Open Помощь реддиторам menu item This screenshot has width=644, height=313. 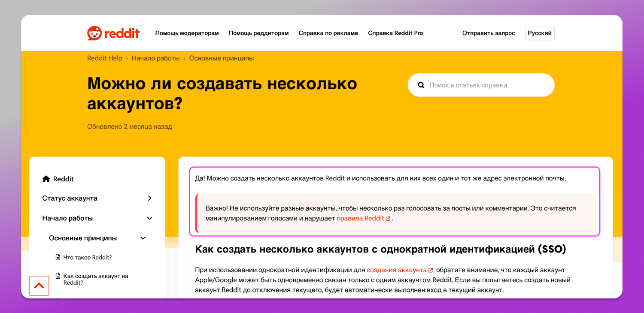259,33
